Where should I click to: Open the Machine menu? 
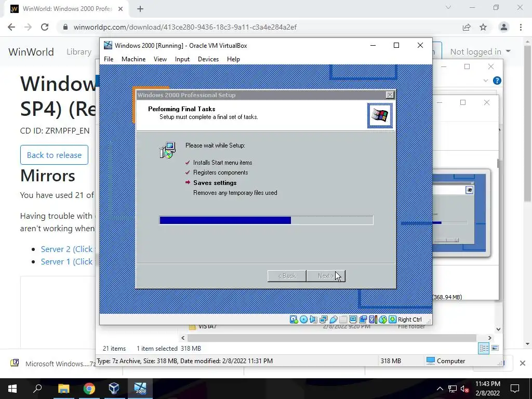[134, 59]
